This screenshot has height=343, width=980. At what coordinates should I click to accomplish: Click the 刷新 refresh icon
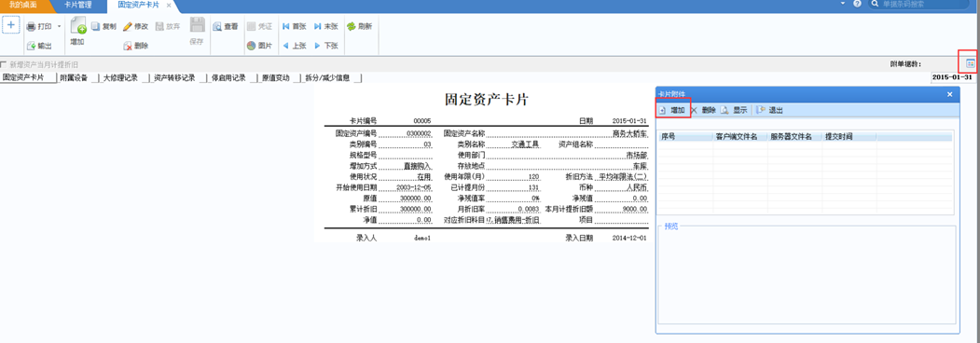tap(352, 27)
